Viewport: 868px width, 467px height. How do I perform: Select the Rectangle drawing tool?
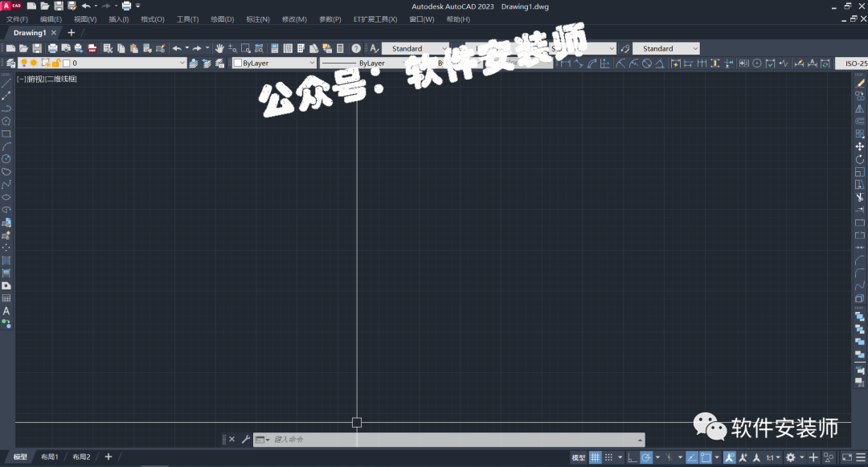click(x=6, y=134)
